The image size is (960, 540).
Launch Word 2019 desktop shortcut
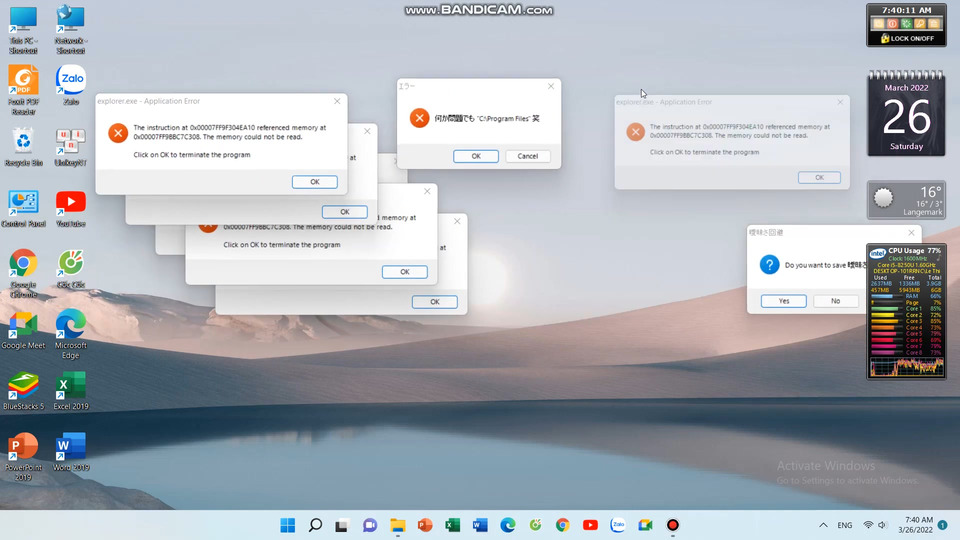(x=70, y=451)
